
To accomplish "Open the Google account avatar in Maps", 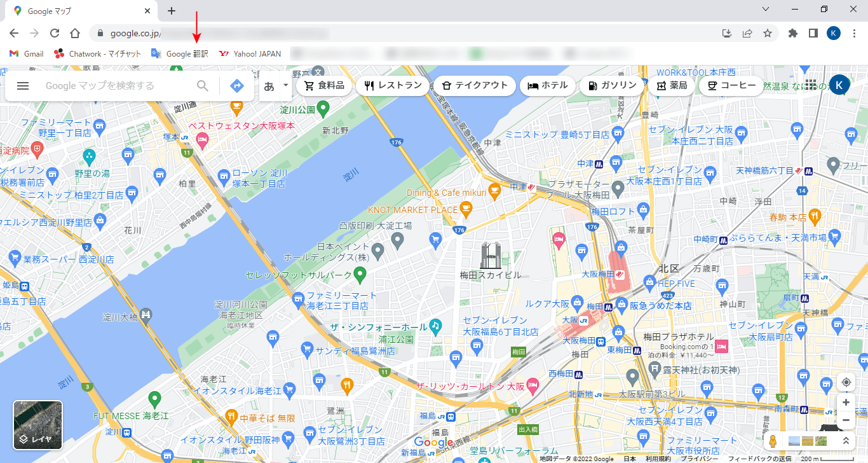I will coord(839,85).
